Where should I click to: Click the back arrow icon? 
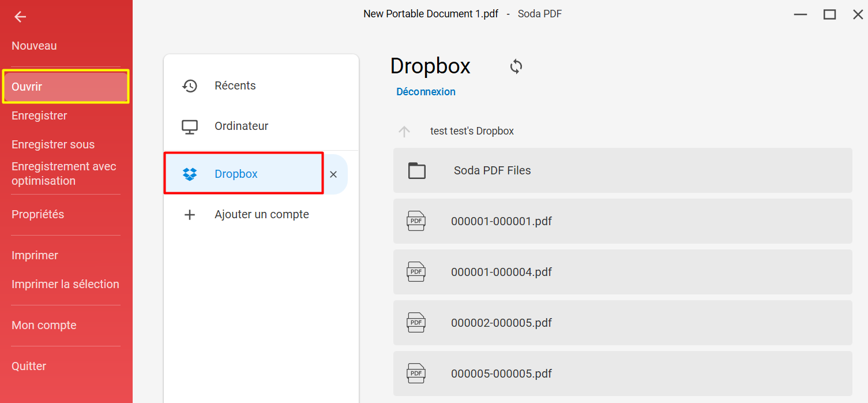pyautogui.click(x=20, y=17)
